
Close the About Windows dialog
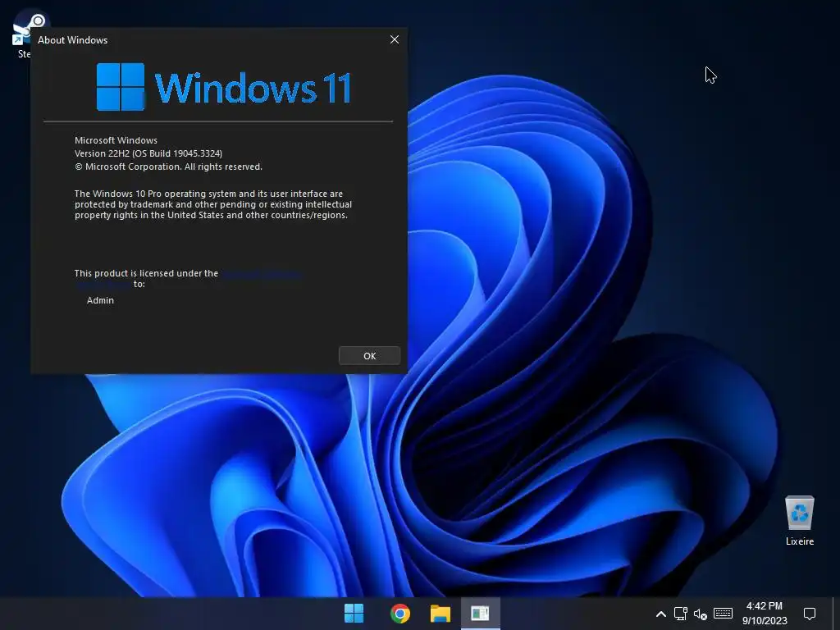pyautogui.click(x=395, y=39)
